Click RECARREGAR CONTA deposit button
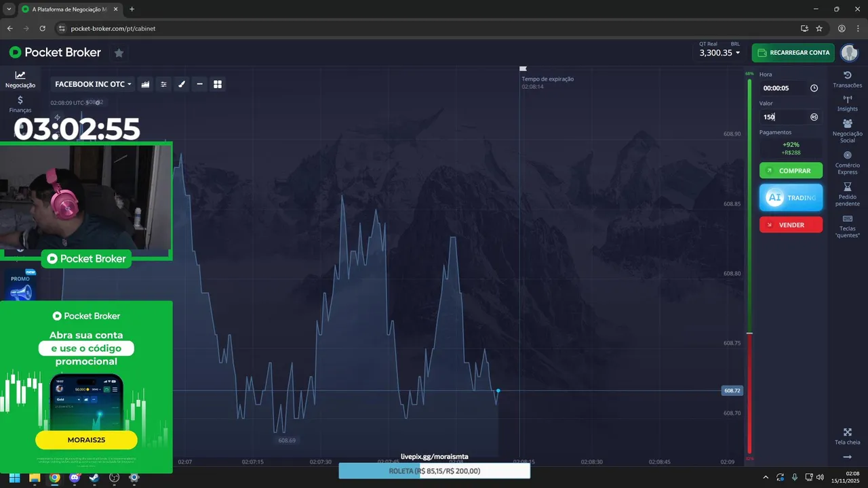868x488 pixels. [793, 52]
